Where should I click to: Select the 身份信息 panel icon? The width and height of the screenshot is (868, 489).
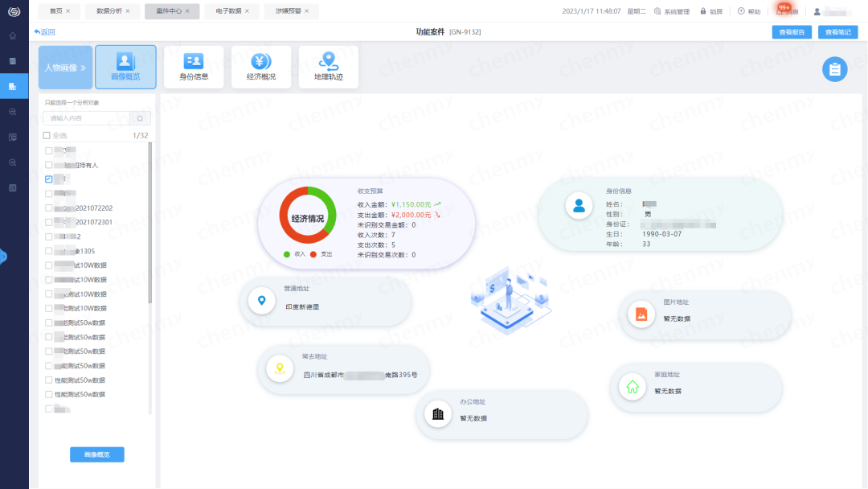[194, 62]
